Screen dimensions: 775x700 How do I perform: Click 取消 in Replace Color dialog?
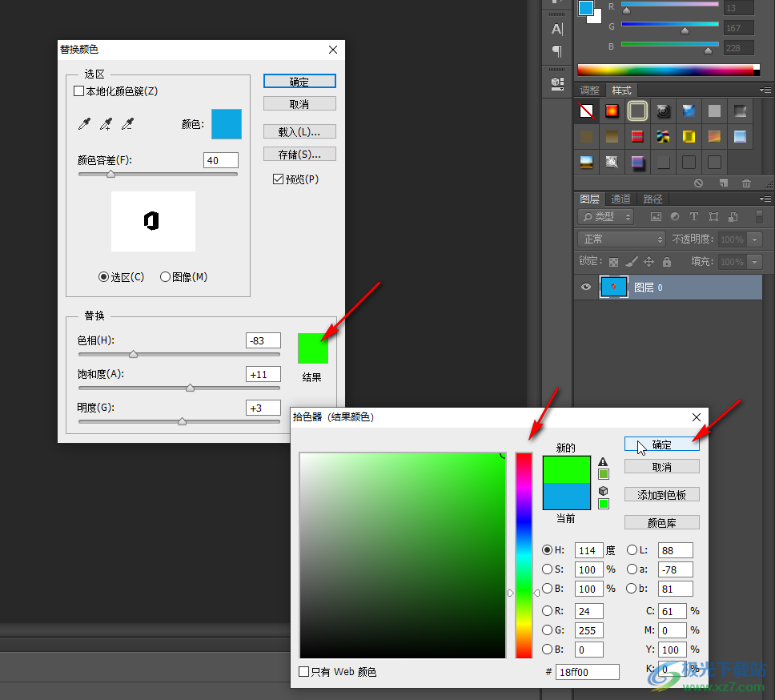[x=299, y=104]
